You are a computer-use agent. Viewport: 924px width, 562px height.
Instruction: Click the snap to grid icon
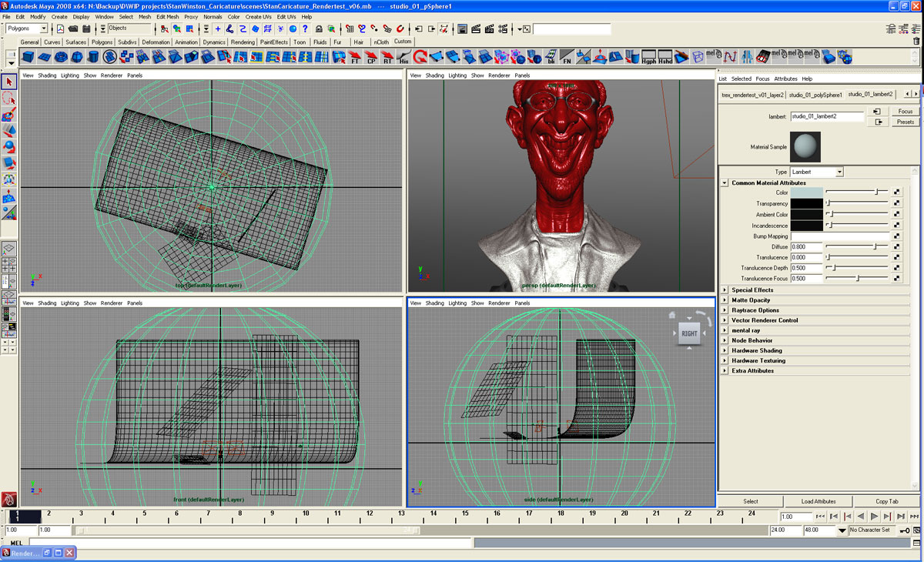pyautogui.click(x=350, y=29)
